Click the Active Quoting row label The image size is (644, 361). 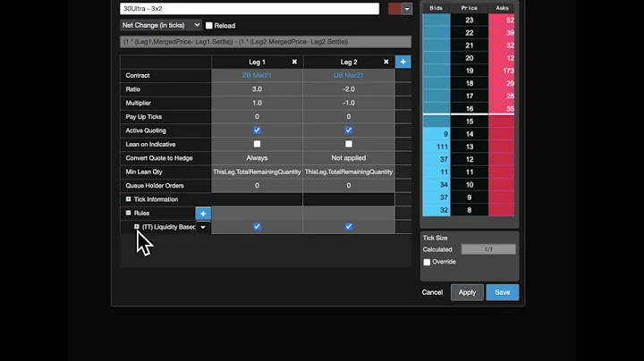pos(146,130)
